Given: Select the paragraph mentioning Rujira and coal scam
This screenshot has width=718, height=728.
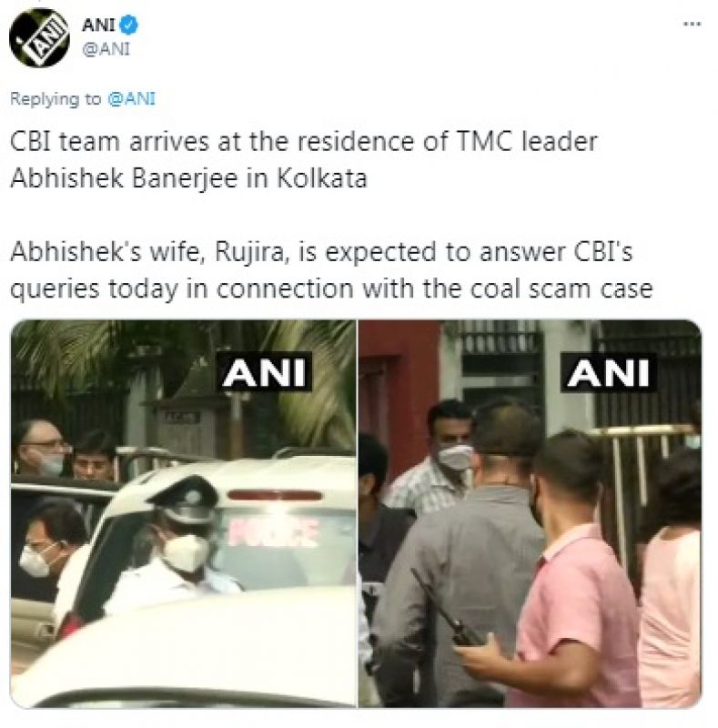Looking at the screenshot, I should (x=331, y=270).
